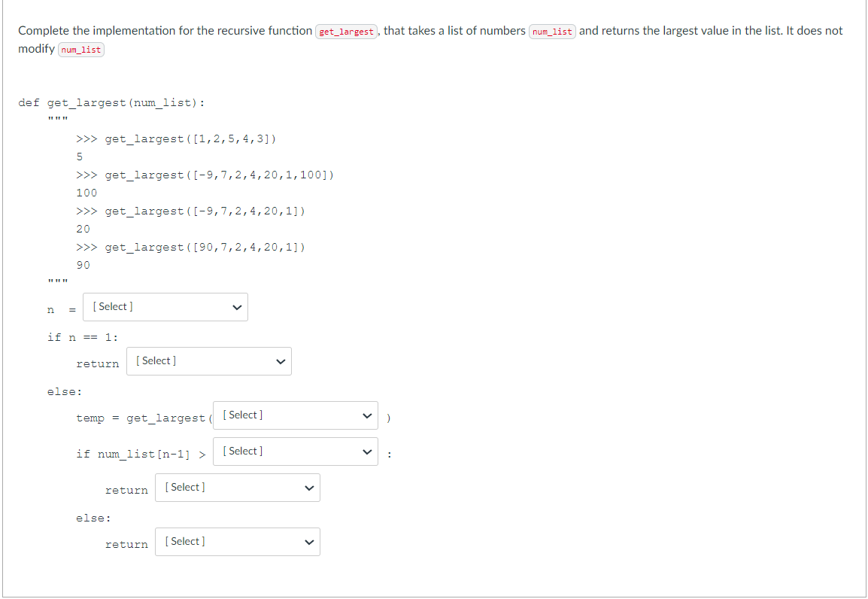
Task: Click the '>>> get_largest([-9,7,2,4,20,1])' example
Action: (190, 211)
